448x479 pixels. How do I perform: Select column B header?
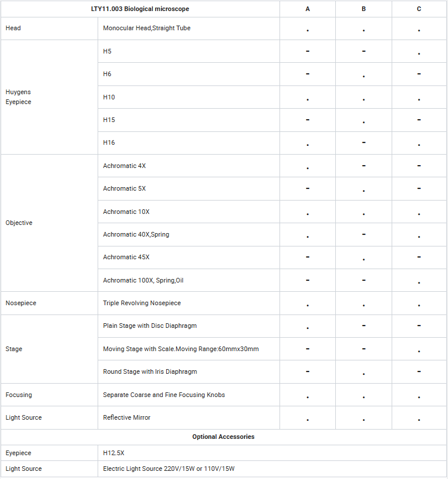point(363,9)
